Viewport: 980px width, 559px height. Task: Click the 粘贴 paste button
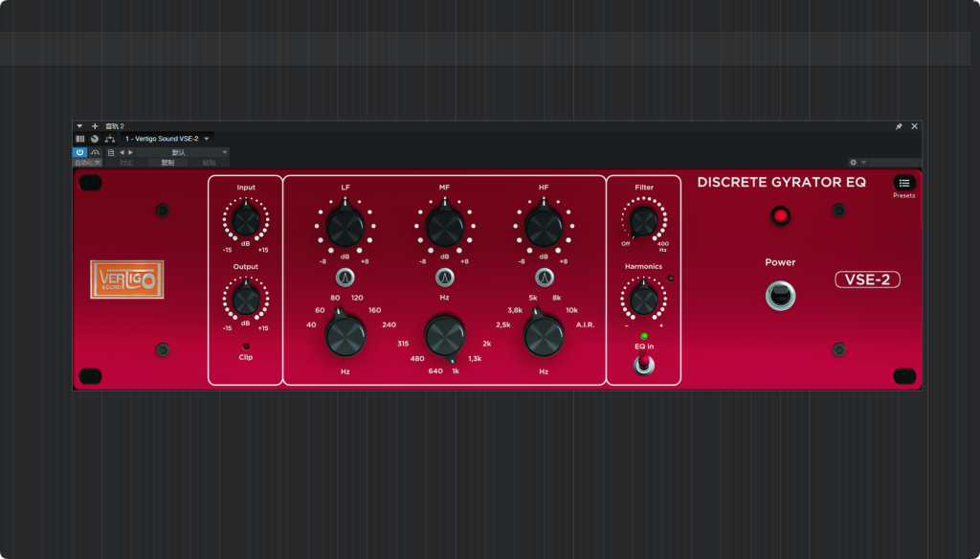click(209, 163)
